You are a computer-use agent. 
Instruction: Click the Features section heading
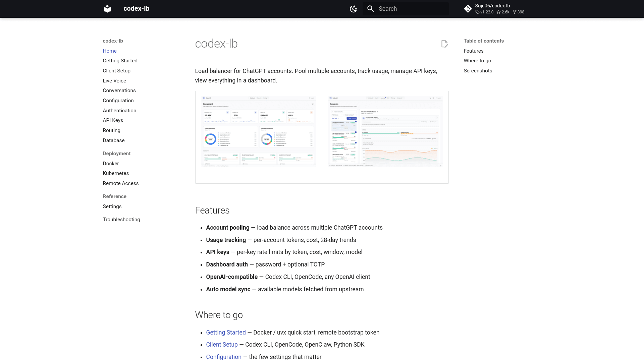(212, 210)
